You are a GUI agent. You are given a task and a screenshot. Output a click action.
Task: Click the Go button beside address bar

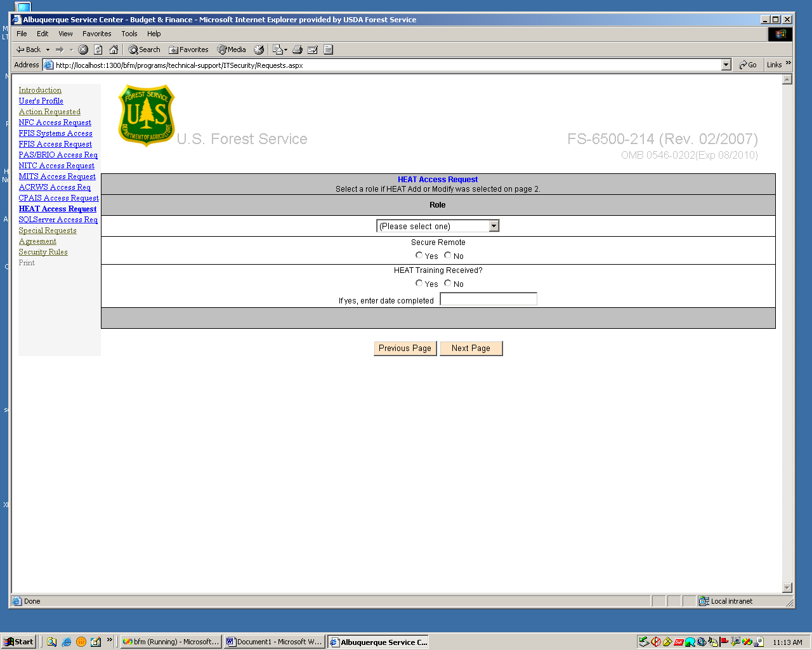click(748, 65)
